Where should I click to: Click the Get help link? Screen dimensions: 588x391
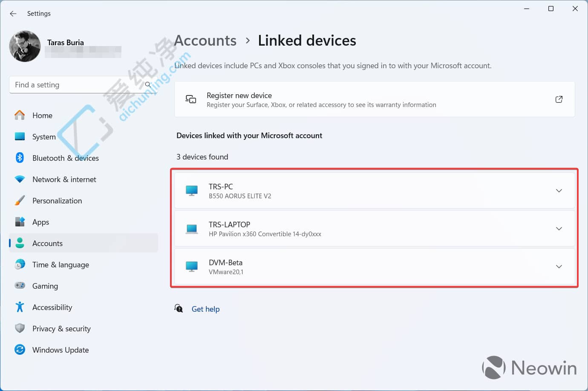[205, 309]
